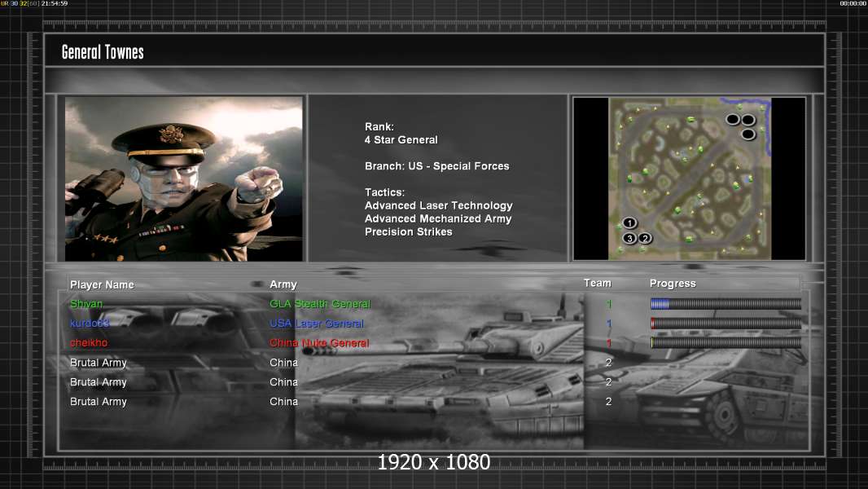
Task: Click the 'Player Name' column header
Action: pos(102,284)
